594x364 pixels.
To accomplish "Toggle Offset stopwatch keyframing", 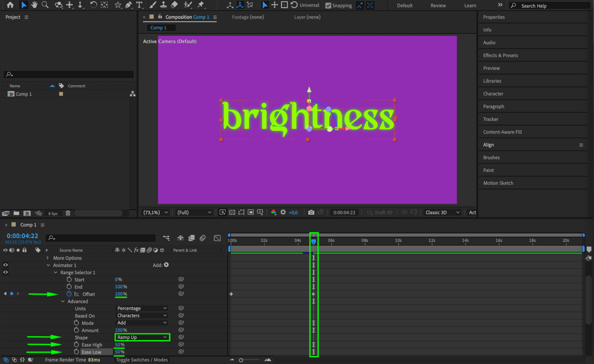I will pos(69,294).
